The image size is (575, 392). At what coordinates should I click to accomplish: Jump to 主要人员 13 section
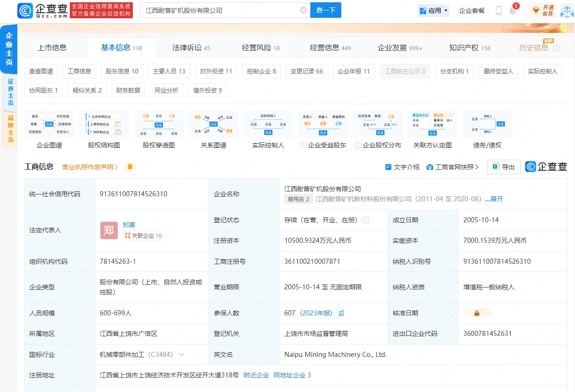coord(169,71)
